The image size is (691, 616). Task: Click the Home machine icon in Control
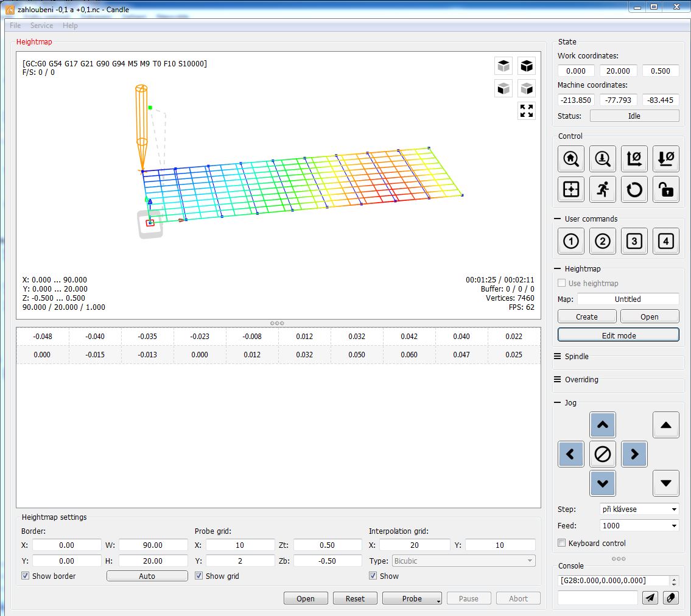pyautogui.click(x=571, y=159)
